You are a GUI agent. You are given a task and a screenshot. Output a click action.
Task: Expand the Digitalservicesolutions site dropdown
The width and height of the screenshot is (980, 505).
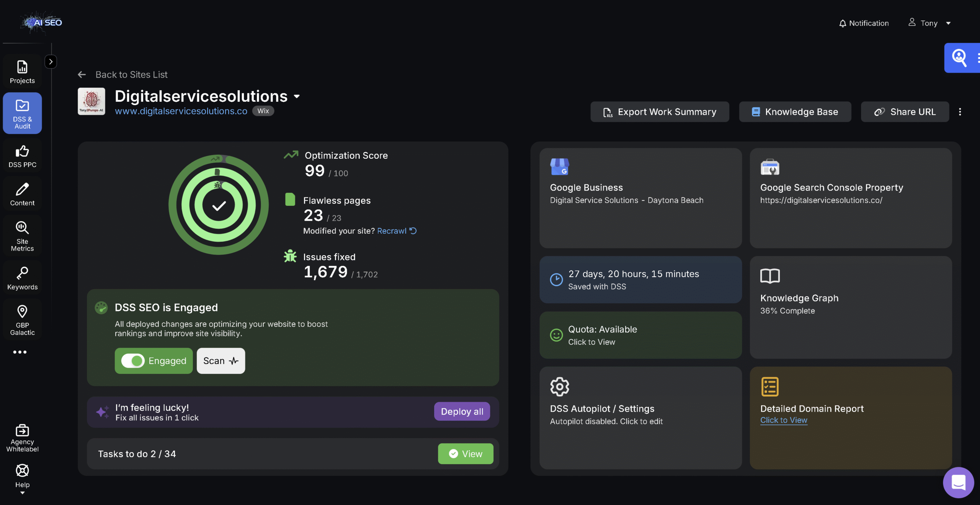pyautogui.click(x=297, y=96)
